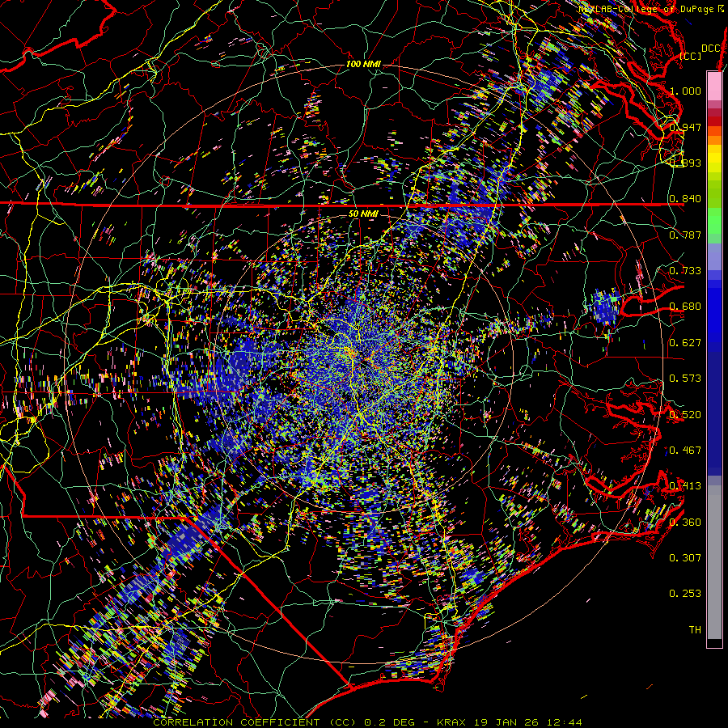Click the CORRELATION COEFFICIENT (CC) caption
The height and width of the screenshot is (728, 728).
[255, 722]
